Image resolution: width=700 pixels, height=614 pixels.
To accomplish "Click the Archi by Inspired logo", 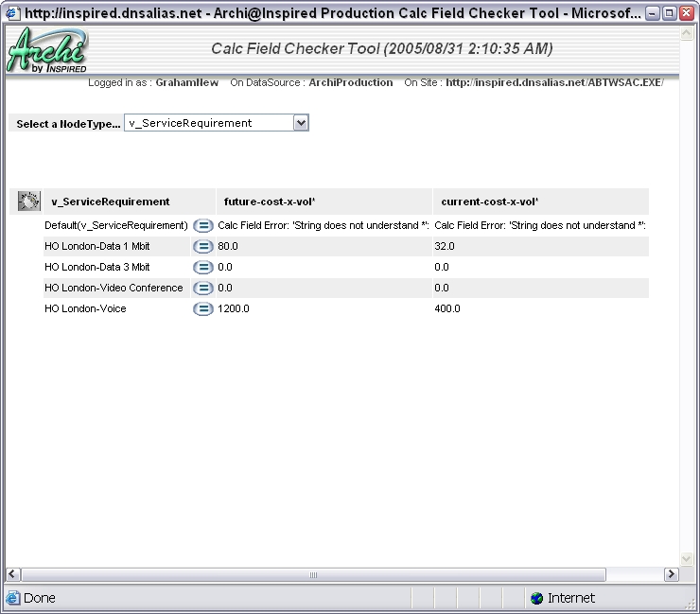I will pyautogui.click(x=47, y=50).
